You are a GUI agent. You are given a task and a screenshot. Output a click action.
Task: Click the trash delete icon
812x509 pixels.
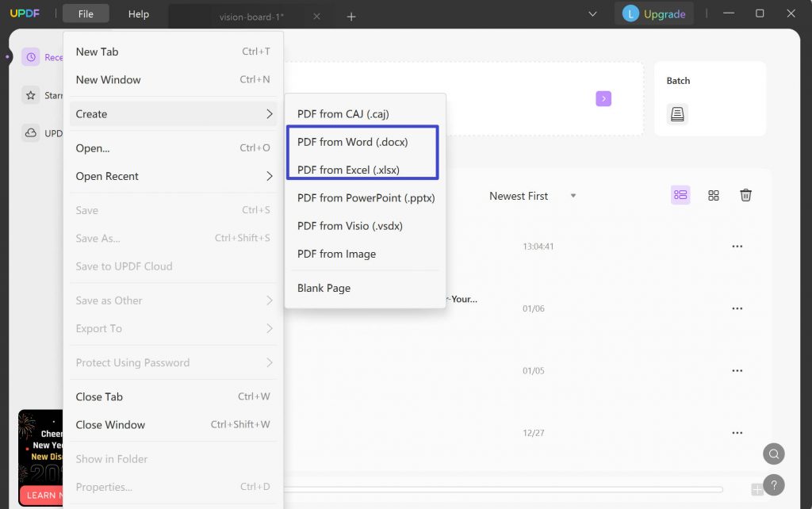pos(745,195)
